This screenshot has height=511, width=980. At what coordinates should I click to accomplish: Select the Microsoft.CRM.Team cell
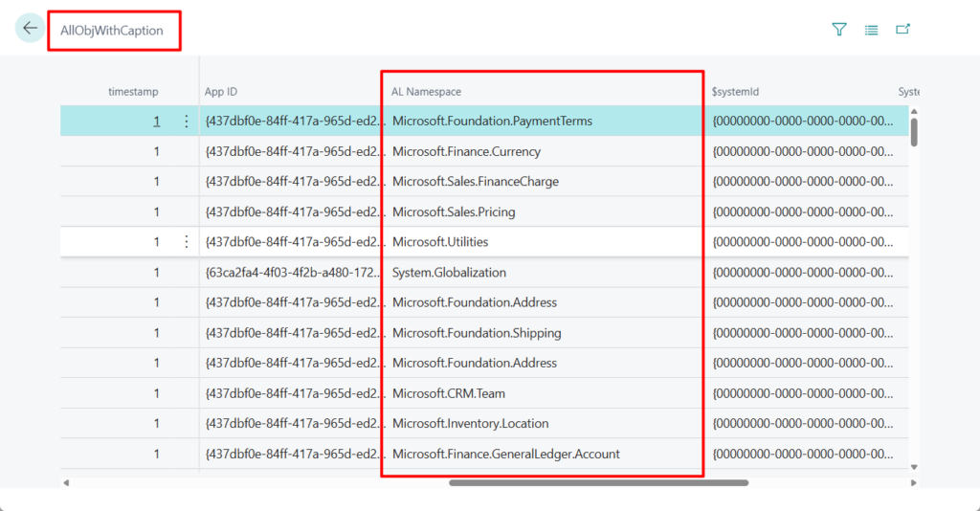448,393
